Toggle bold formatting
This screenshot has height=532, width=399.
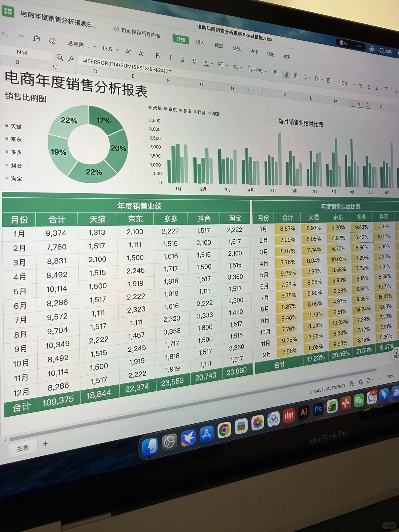(157, 55)
